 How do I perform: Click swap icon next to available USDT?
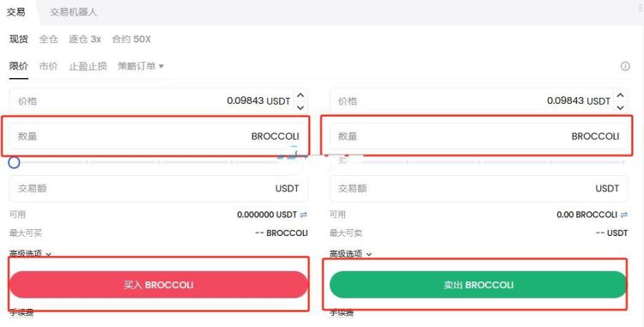click(303, 215)
